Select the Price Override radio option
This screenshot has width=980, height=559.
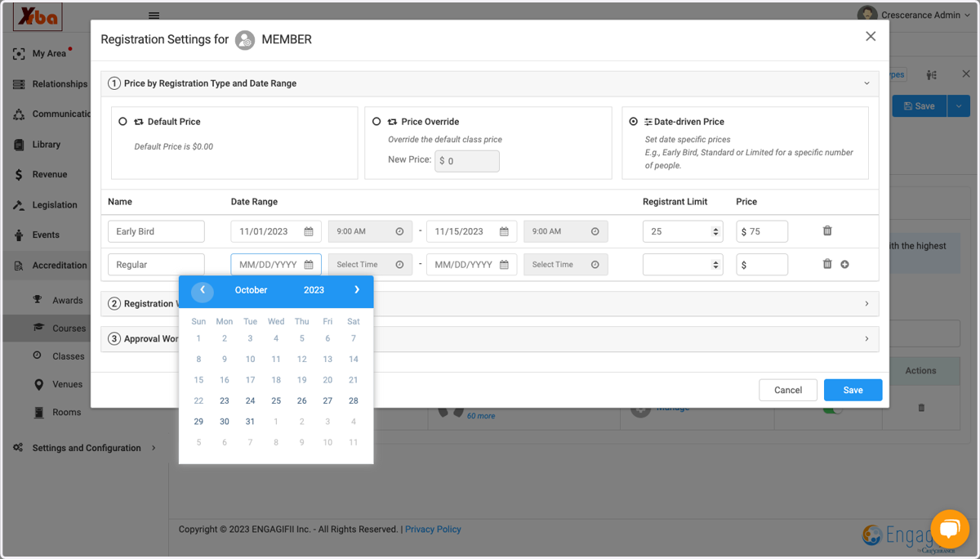pyautogui.click(x=376, y=121)
